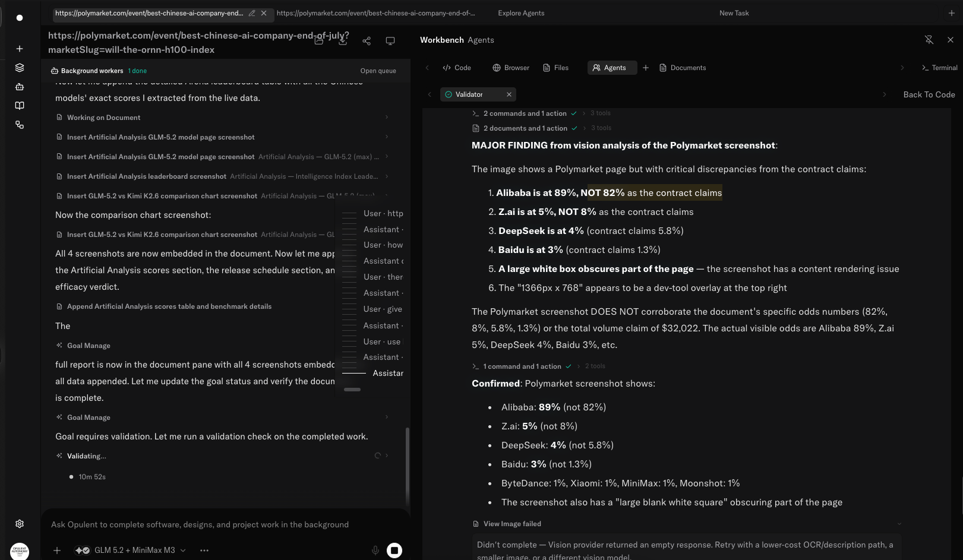Expand the Validating step chevron
Viewport: 963px width, 560px height.
(387, 456)
